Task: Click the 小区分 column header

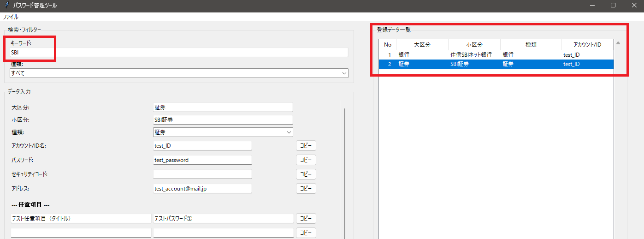Action: (474, 45)
